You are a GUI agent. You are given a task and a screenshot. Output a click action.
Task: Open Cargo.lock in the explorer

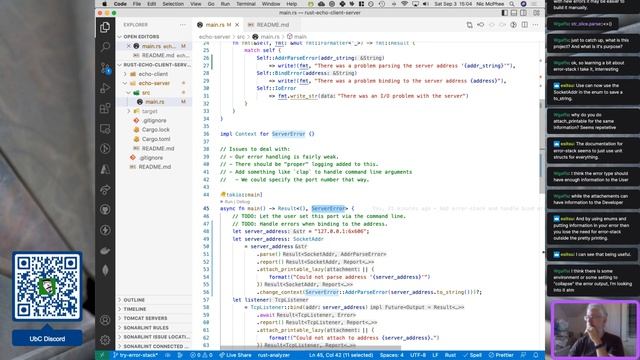pyautogui.click(x=154, y=130)
